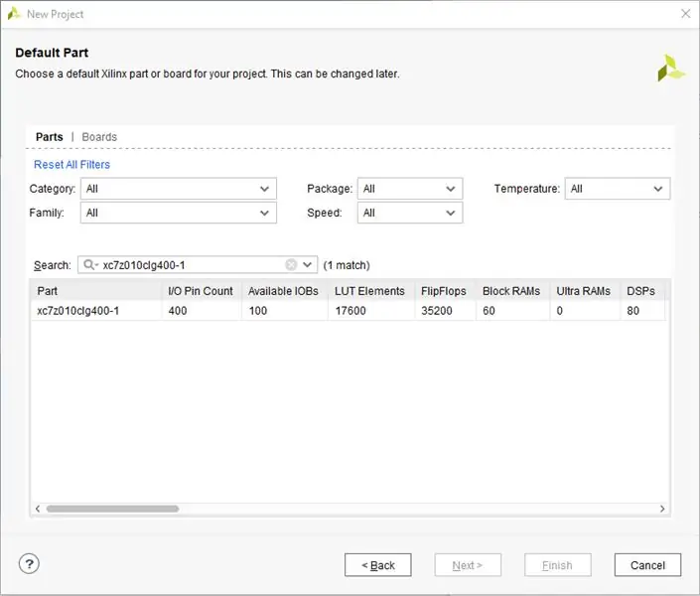
Task: Click the magnifier search options icon
Action: point(90,265)
